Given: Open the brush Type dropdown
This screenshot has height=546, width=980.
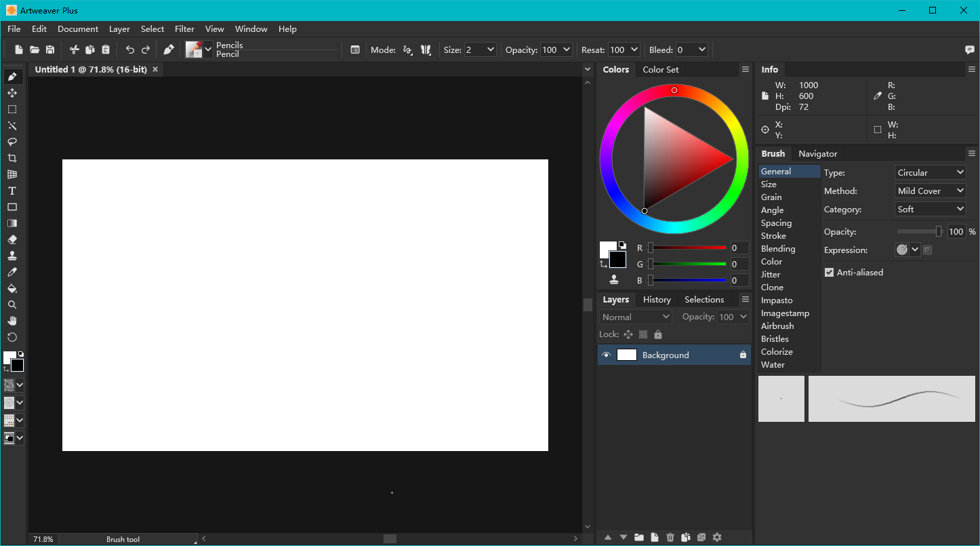Looking at the screenshot, I should 930,172.
